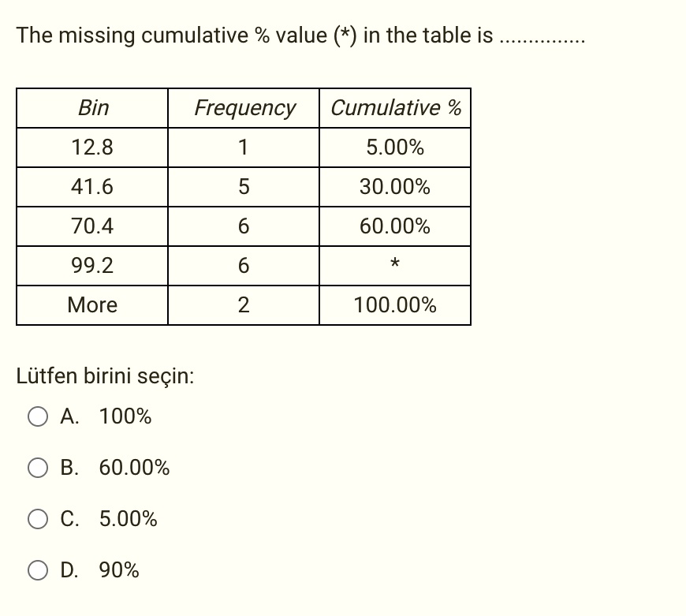Screen dimensions: 686x616
Task: Click the frequency value 2 cell
Action: pos(244,305)
